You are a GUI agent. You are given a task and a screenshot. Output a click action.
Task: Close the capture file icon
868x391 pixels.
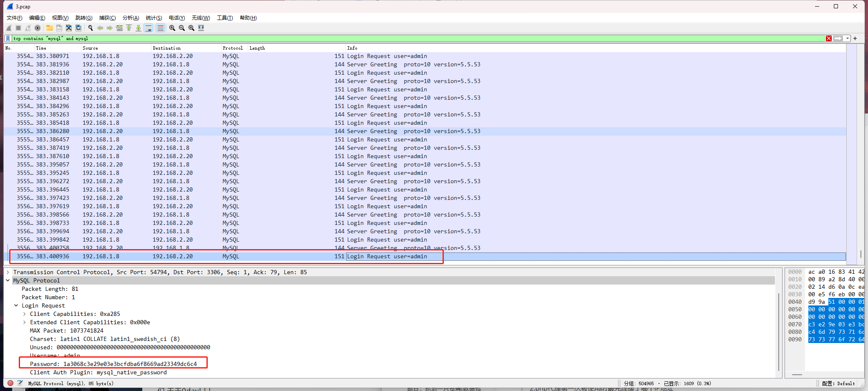coord(69,28)
